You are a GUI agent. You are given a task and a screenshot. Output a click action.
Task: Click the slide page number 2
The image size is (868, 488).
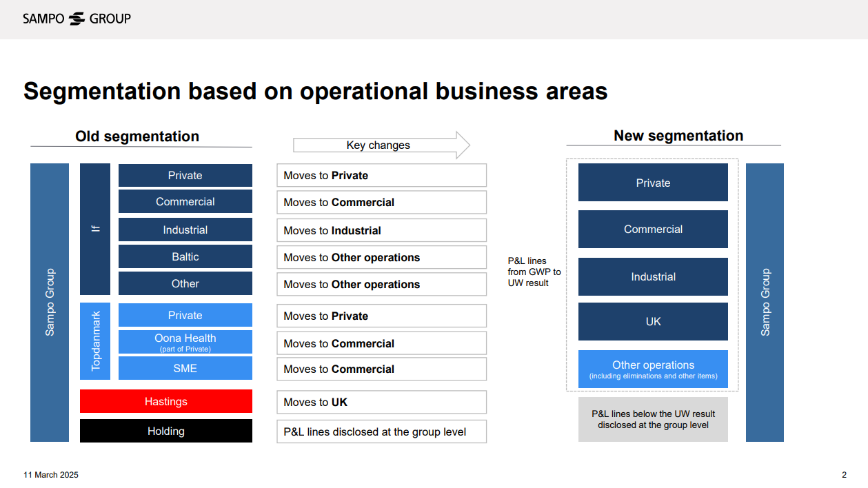[x=844, y=475]
